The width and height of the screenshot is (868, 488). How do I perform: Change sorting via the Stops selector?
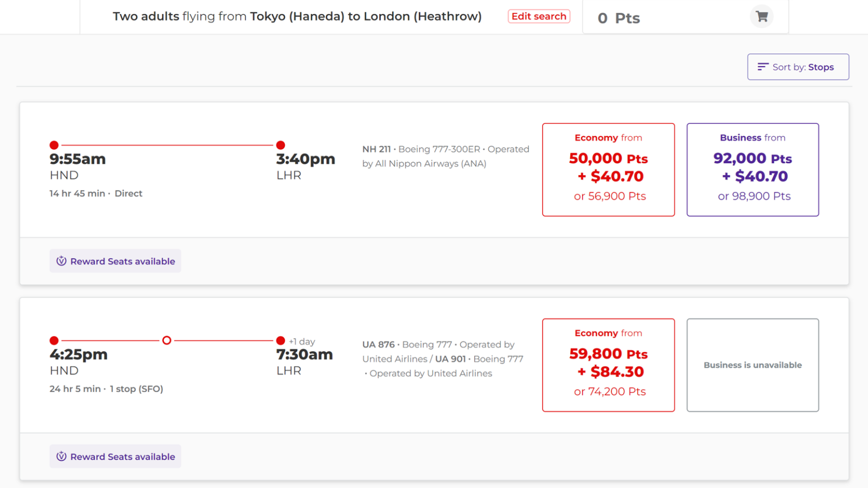pos(821,67)
